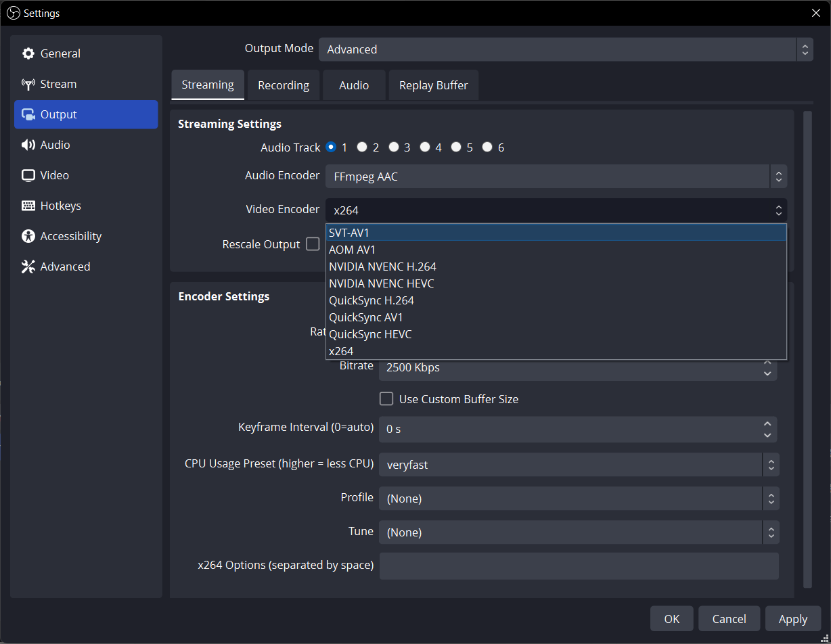Open General settings via gear icon

(x=28, y=53)
